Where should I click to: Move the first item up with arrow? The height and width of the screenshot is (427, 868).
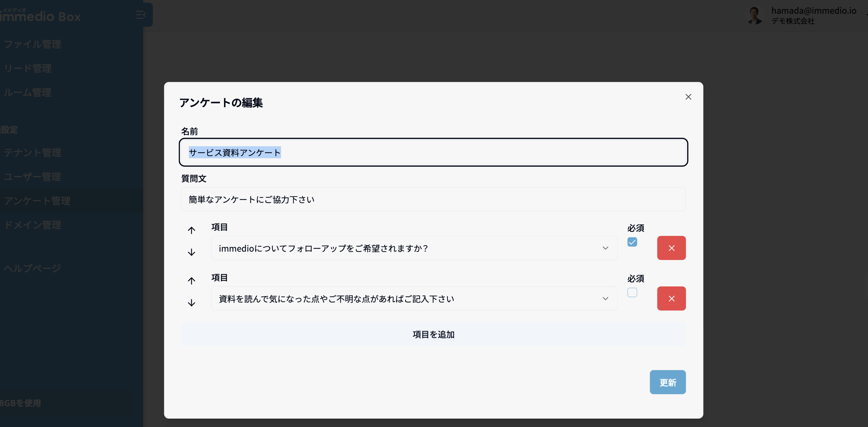coord(191,230)
